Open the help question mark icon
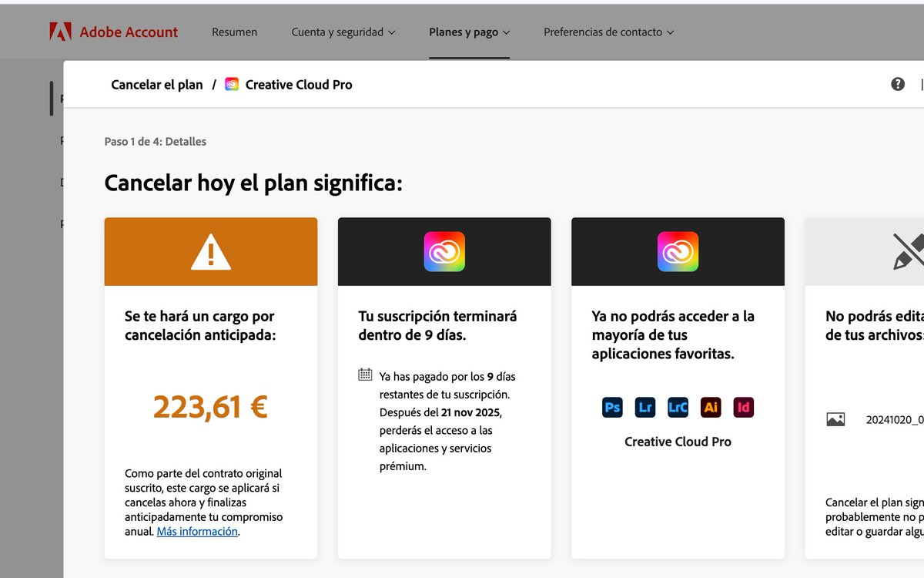 pyautogui.click(x=898, y=83)
